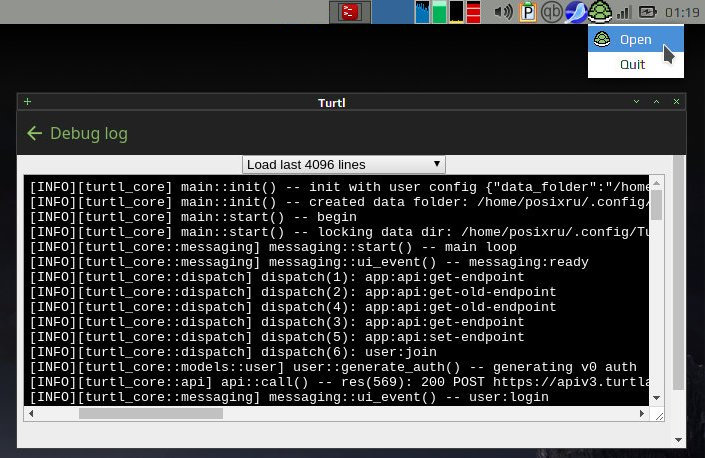705x458 pixels.
Task: Click the log line 'dispatch(5): app:api:set-endpoint'
Action: [277, 337]
